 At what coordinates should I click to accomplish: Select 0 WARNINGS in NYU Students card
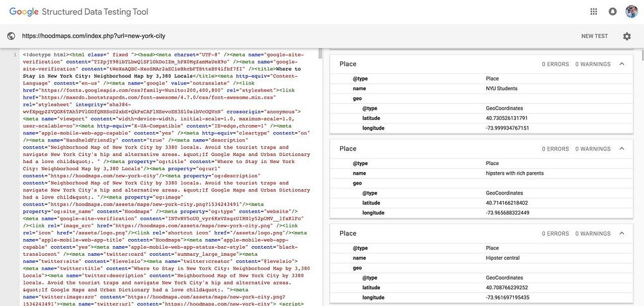pyautogui.click(x=592, y=64)
